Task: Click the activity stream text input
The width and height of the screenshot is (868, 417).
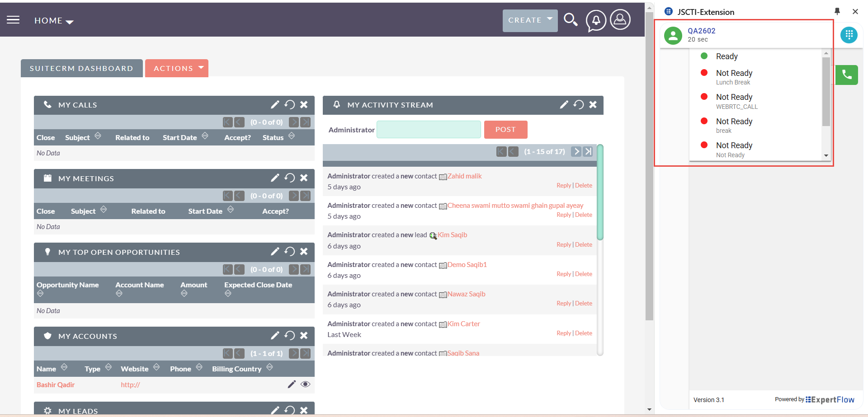Action: pyautogui.click(x=428, y=130)
